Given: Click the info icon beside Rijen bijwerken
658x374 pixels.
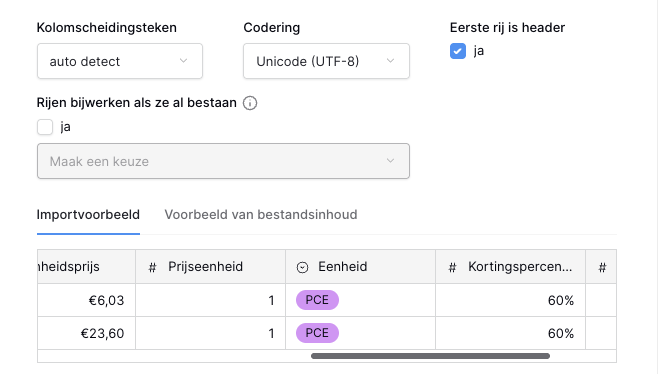Looking at the screenshot, I should click(250, 103).
